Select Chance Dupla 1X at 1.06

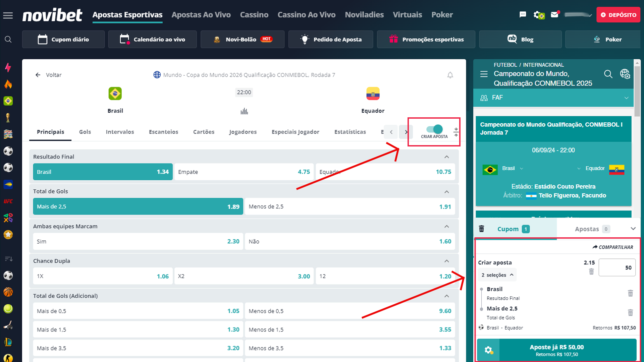tap(103, 276)
